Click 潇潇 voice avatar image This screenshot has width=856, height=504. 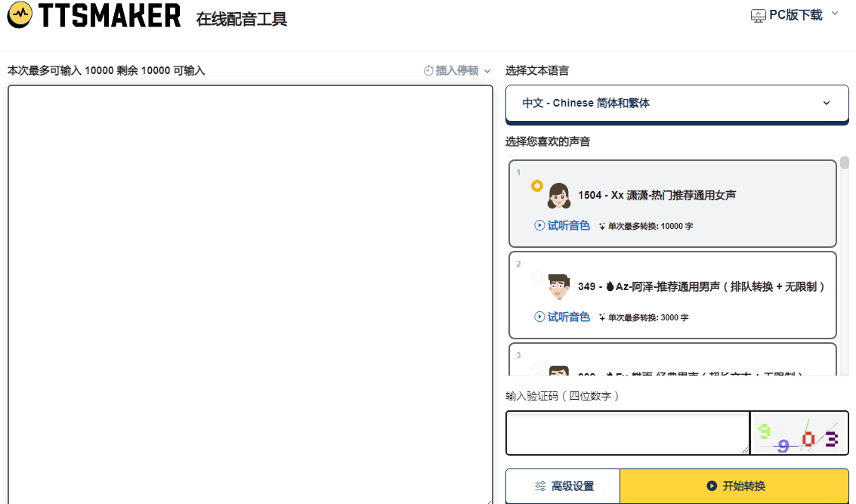[561, 196]
